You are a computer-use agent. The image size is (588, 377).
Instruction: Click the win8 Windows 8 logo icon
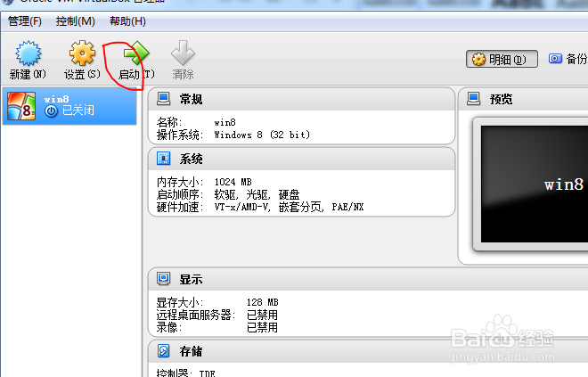(21, 106)
